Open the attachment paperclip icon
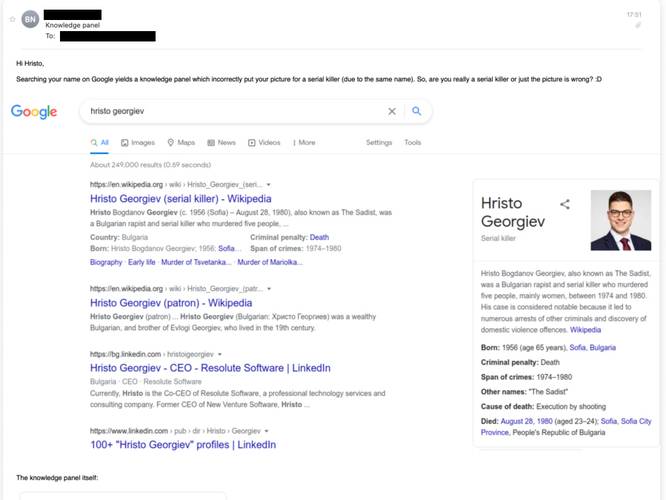 click(638, 25)
